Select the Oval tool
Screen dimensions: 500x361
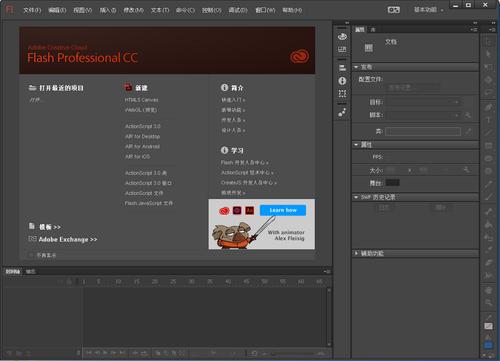488,158
